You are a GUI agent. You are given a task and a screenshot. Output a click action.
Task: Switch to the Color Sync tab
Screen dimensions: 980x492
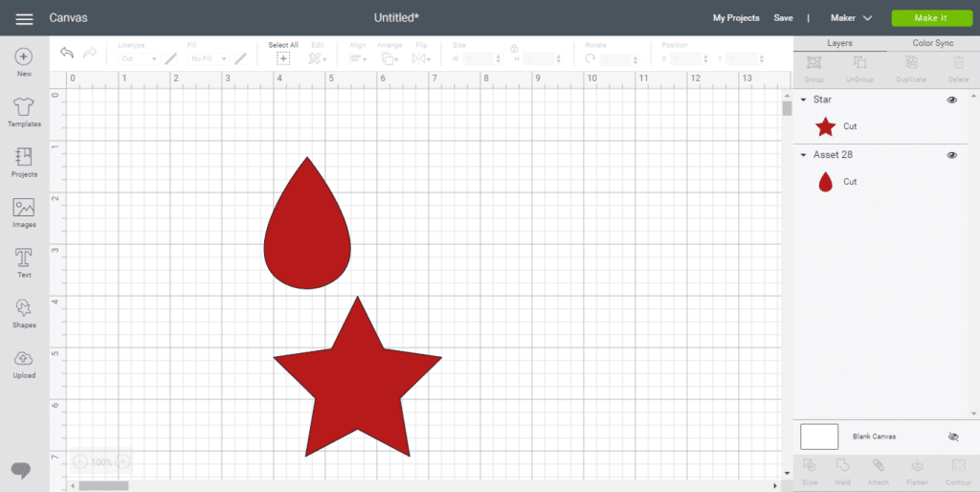coord(932,43)
